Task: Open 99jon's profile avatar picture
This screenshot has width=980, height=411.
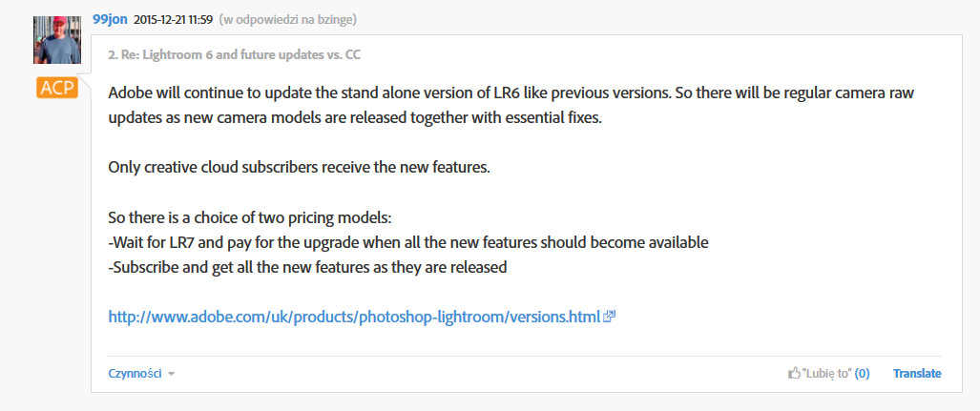Action: coord(56,40)
